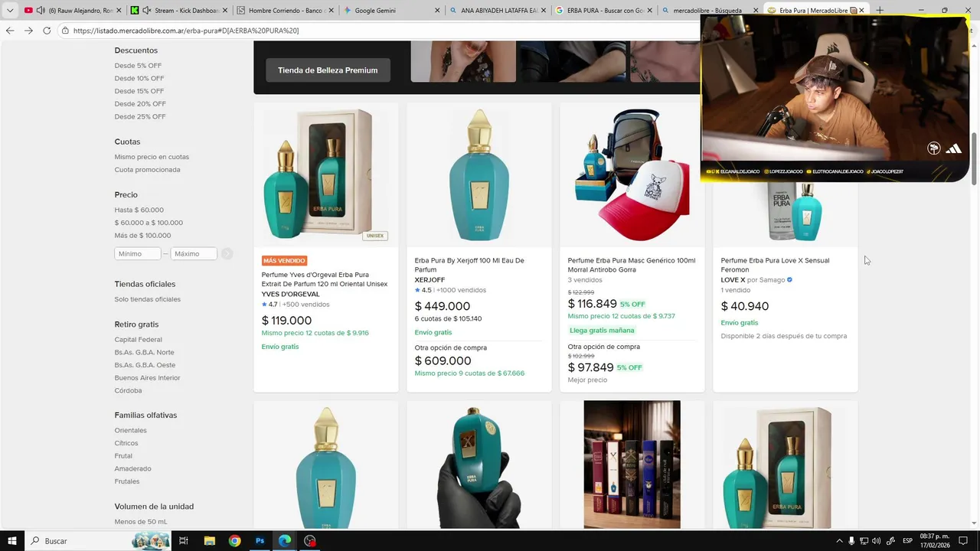The width and height of the screenshot is (980, 551).
Task: Filter olfactory family Amaderado
Action: tap(133, 468)
